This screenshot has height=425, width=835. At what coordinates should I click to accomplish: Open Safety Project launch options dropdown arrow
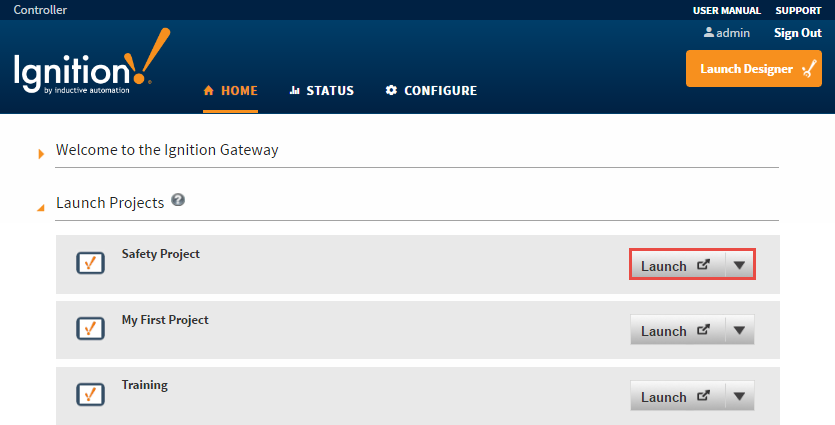coord(739,265)
